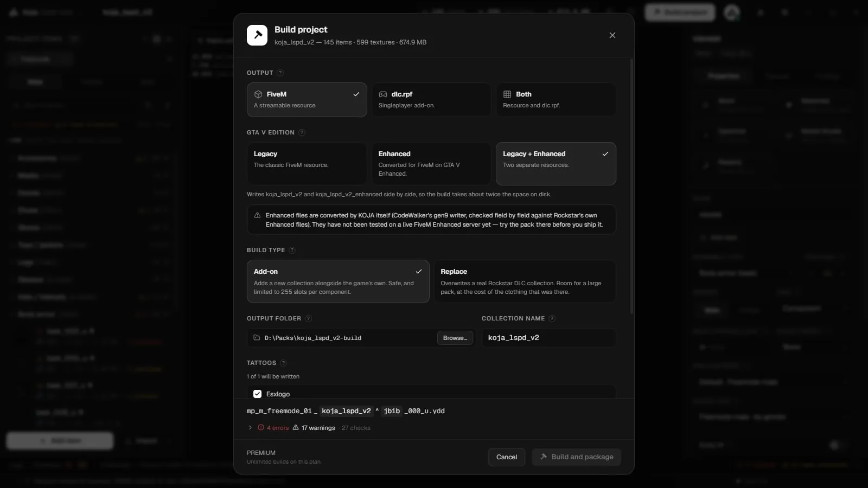Open the TATTOOS help icon

point(283,363)
